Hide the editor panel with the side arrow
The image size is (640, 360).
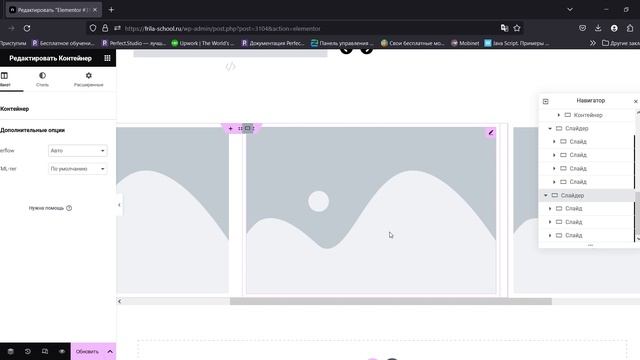119,205
